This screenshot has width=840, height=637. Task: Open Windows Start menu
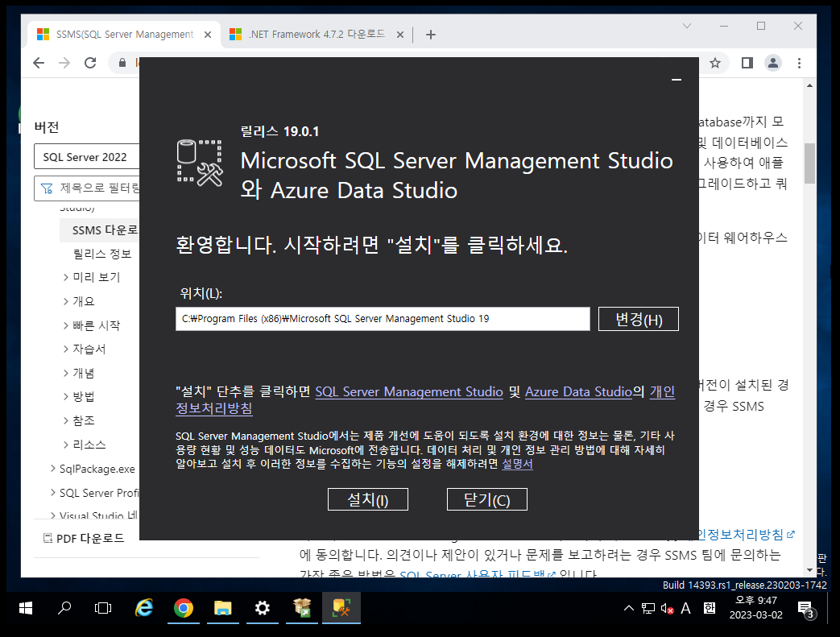(25, 608)
